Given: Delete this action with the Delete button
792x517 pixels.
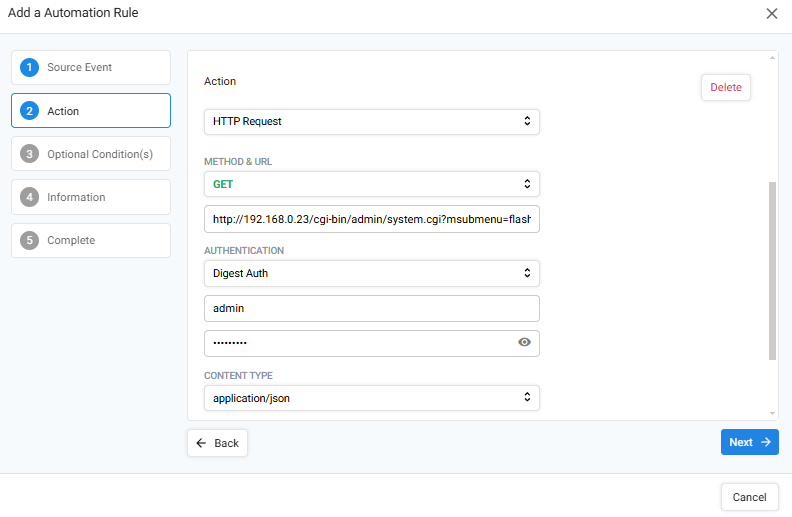Looking at the screenshot, I should pos(726,87).
